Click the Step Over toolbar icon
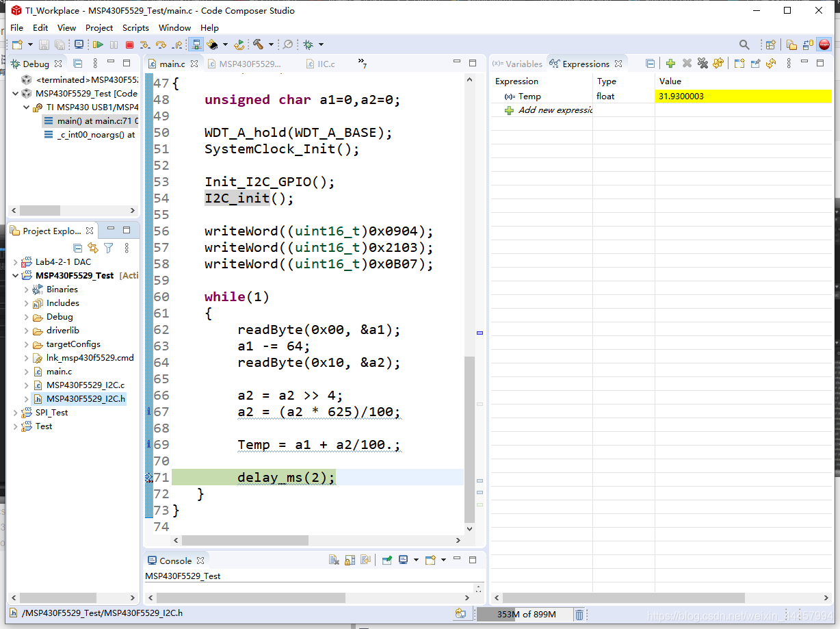This screenshot has width=840, height=629. 161,44
